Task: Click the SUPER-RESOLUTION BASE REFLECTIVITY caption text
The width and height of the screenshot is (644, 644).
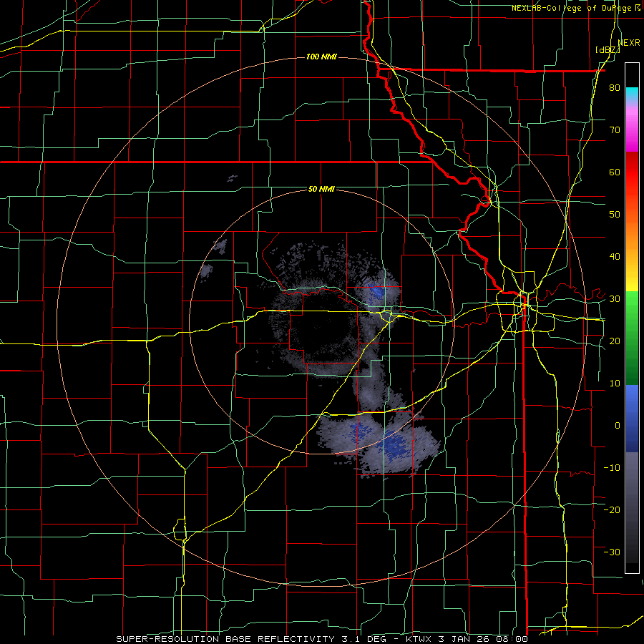Action: 225,639
